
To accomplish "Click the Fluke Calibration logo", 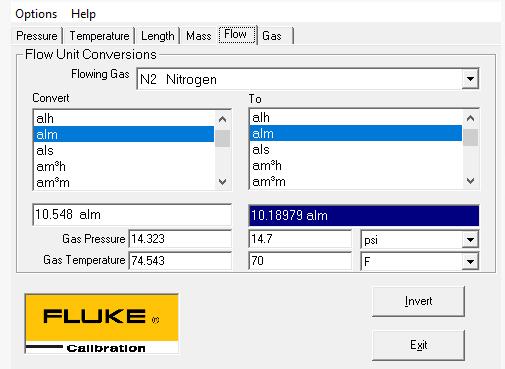I will pyautogui.click(x=102, y=323).
